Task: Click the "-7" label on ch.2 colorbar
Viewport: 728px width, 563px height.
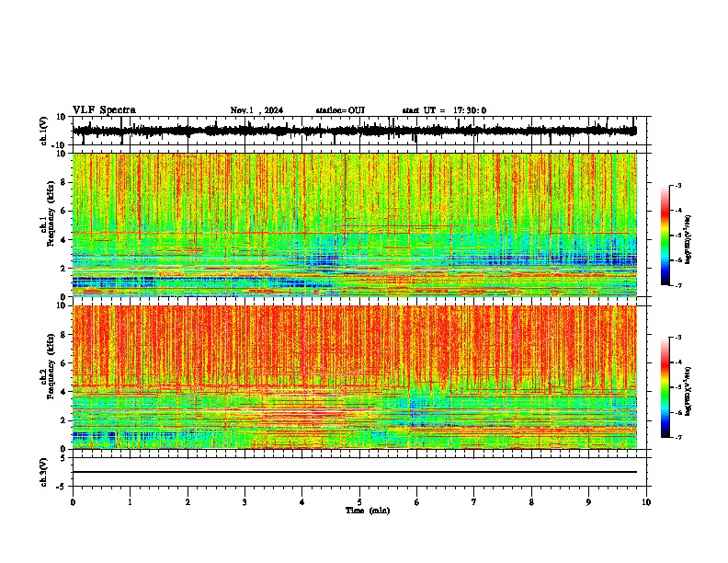Action: [x=678, y=437]
